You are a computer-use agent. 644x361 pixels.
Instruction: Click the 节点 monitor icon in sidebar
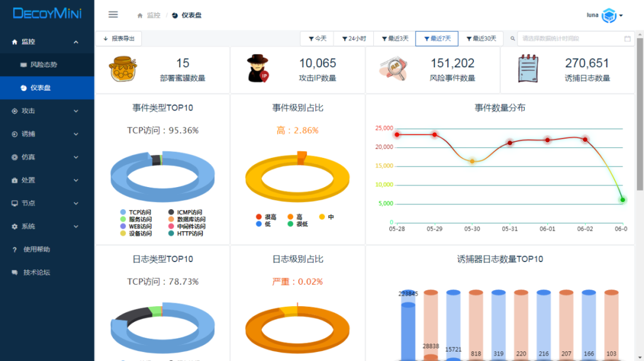[x=15, y=204]
